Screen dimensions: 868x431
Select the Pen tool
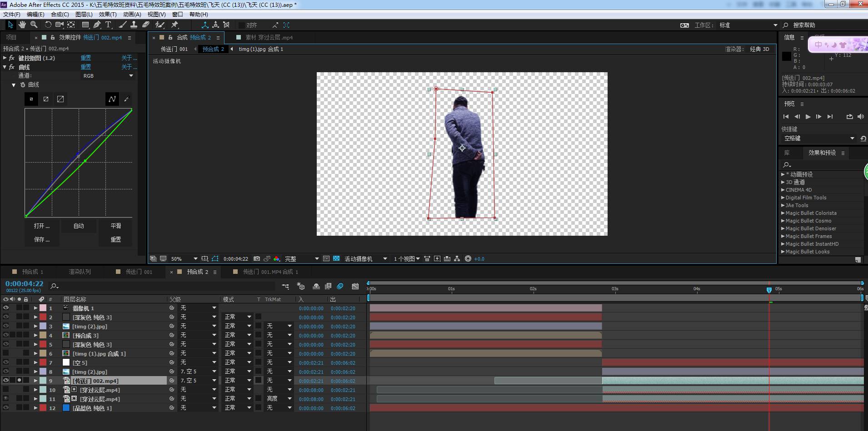[x=97, y=25]
